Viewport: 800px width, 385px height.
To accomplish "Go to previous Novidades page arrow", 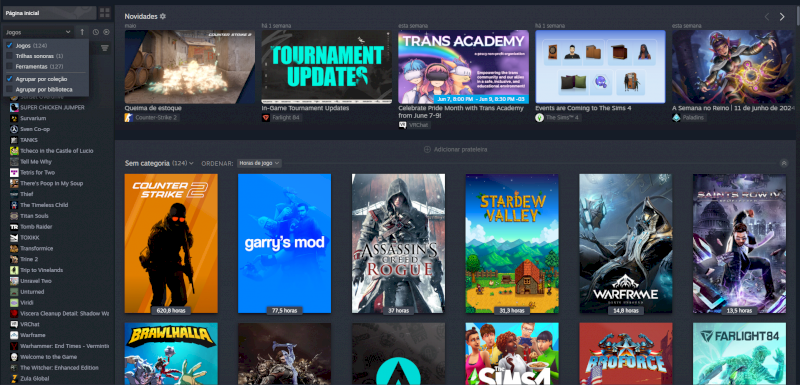I will click(x=766, y=17).
